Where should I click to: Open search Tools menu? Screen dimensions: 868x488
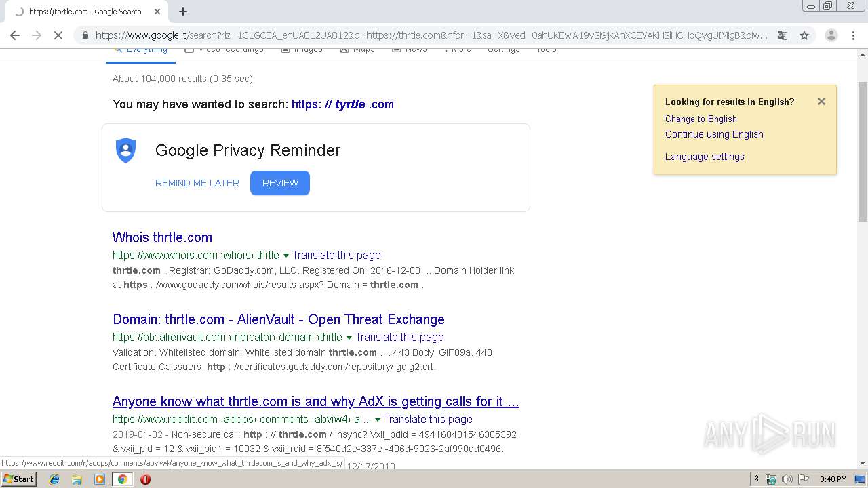pos(547,50)
